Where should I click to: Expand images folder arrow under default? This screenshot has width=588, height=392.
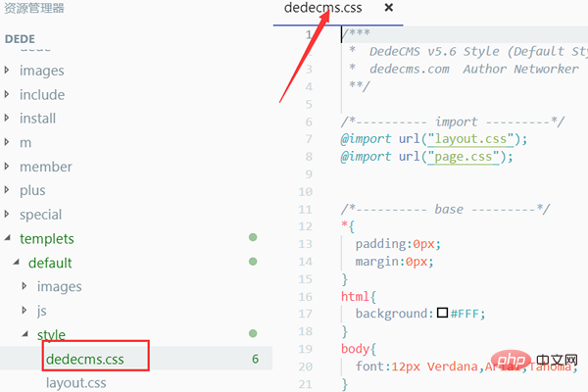[24, 286]
